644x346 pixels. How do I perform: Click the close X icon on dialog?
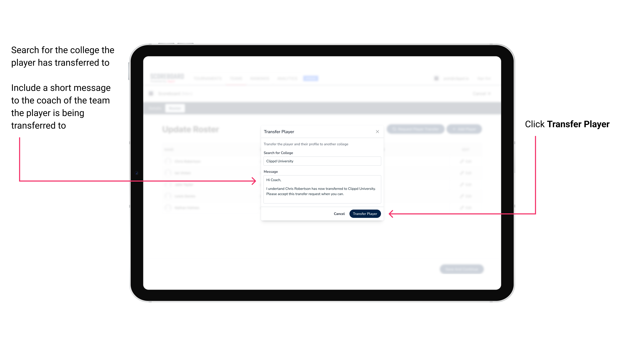pos(377,132)
